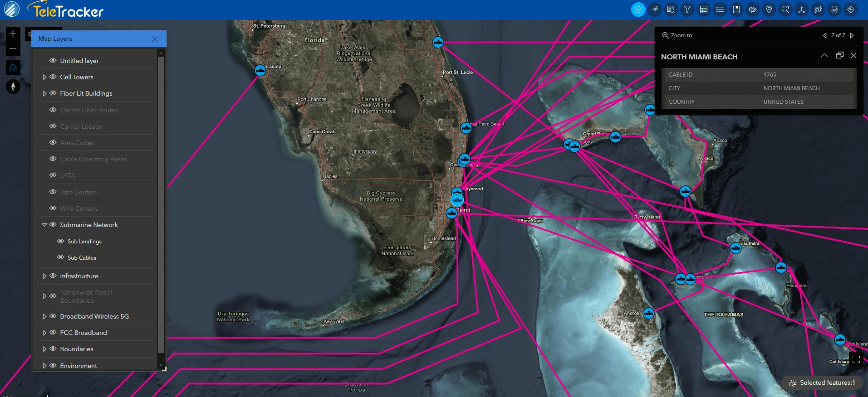
Task: Expand the Fiber Lit Buildings group
Action: coord(44,93)
